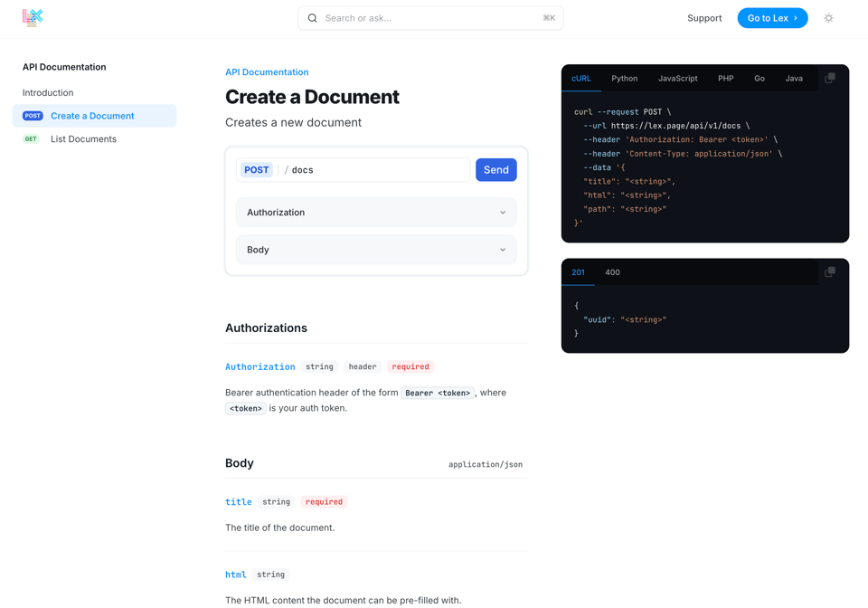The height and width of the screenshot is (608, 868).
Task: Click the Search or ask input field
Action: click(x=430, y=18)
